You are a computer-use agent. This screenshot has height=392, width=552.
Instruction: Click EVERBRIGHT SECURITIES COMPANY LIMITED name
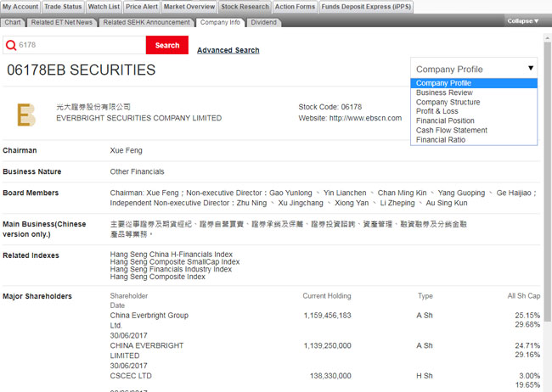pyautogui.click(x=139, y=118)
